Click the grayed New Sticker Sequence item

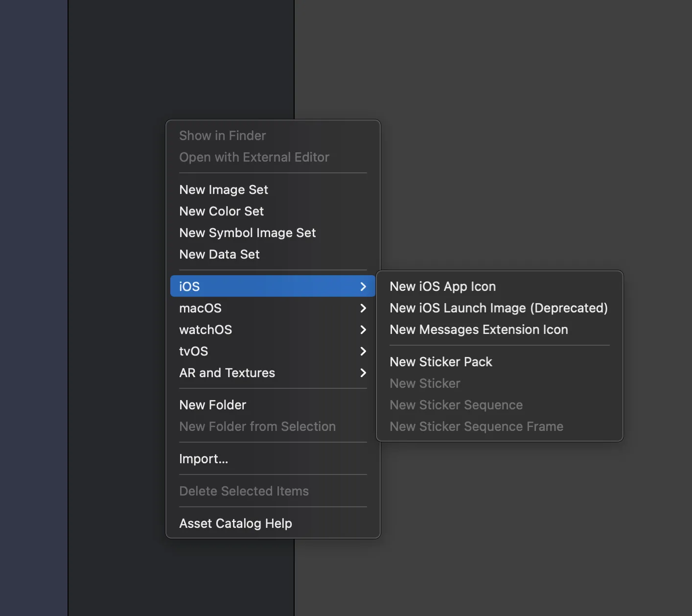tap(500, 405)
